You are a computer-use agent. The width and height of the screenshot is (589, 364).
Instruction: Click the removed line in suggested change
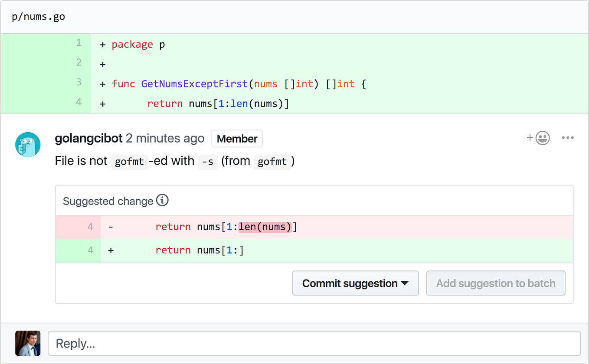point(226,227)
